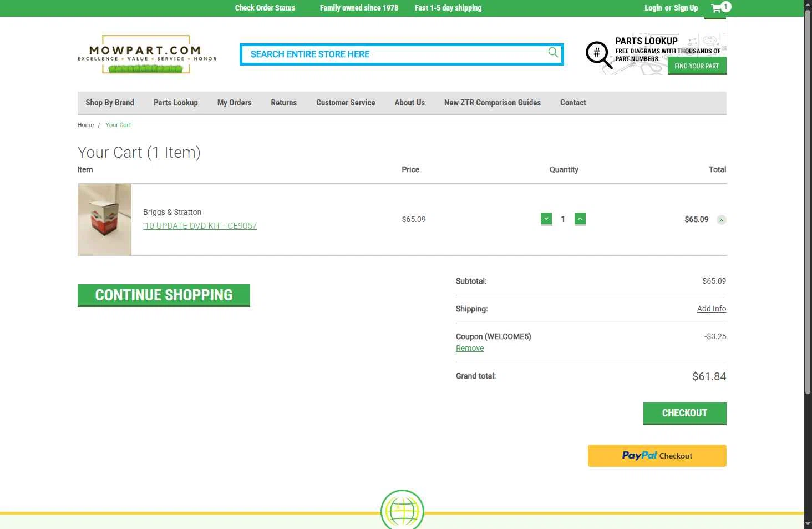
Task: Click the product thumbnail image
Action: [x=104, y=219]
